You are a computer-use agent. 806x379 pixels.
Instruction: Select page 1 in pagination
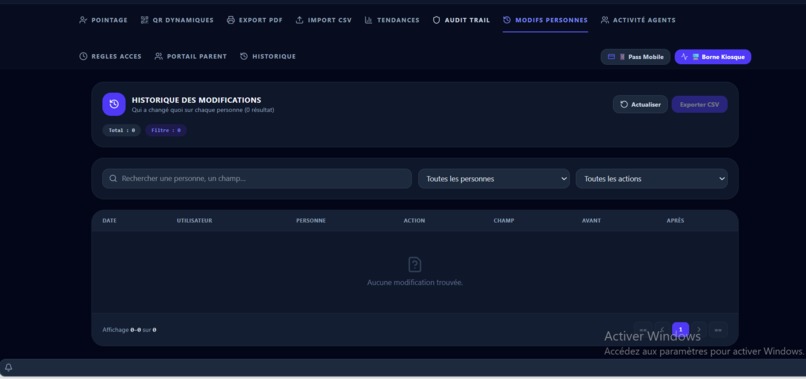point(681,330)
